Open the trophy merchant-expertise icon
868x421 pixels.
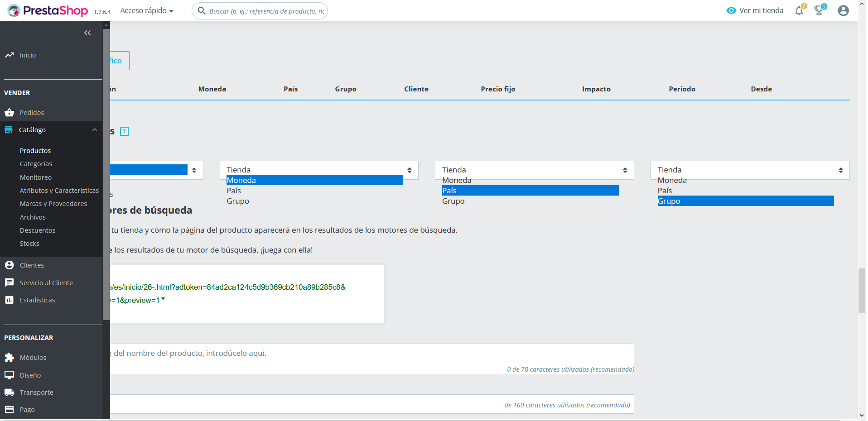[x=819, y=10]
